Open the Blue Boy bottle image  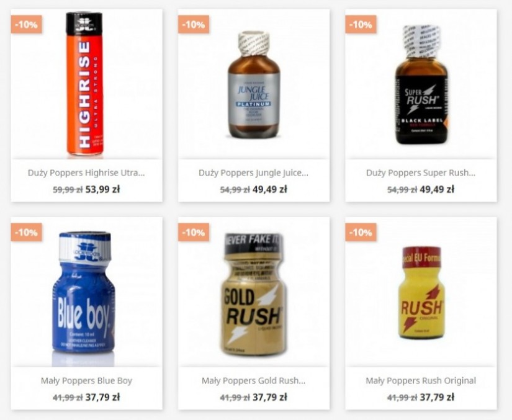[84, 292]
